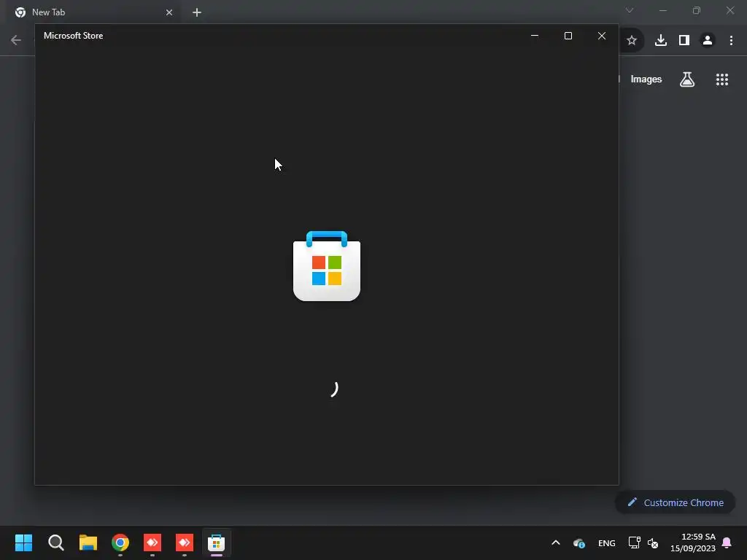Toggle Chrome side panel icon
This screenshot has width=747, height=560.
684,41
